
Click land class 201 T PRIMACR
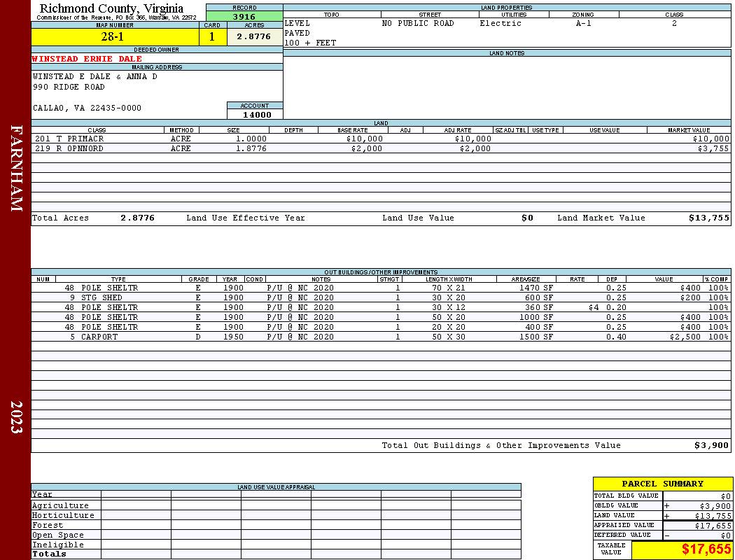tap(69, 139)
